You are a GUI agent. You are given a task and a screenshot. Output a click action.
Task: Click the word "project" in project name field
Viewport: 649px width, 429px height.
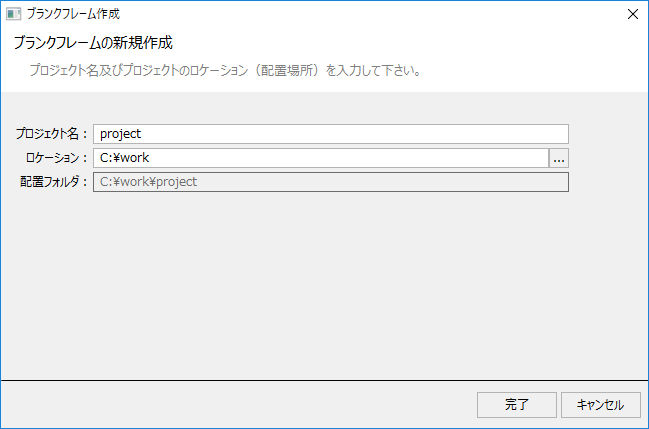tap(122, 134)
